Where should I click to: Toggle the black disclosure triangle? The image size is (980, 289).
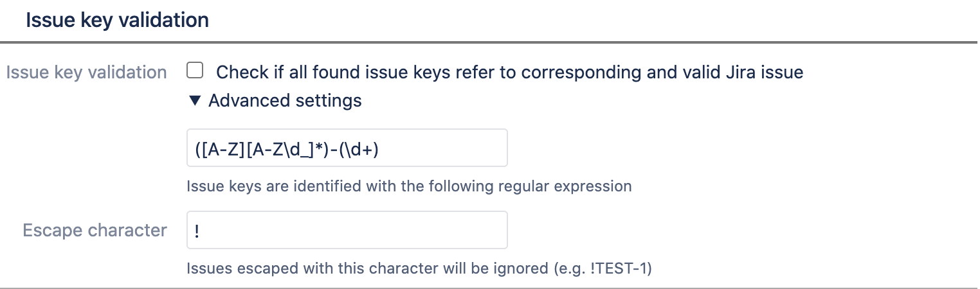195,101
